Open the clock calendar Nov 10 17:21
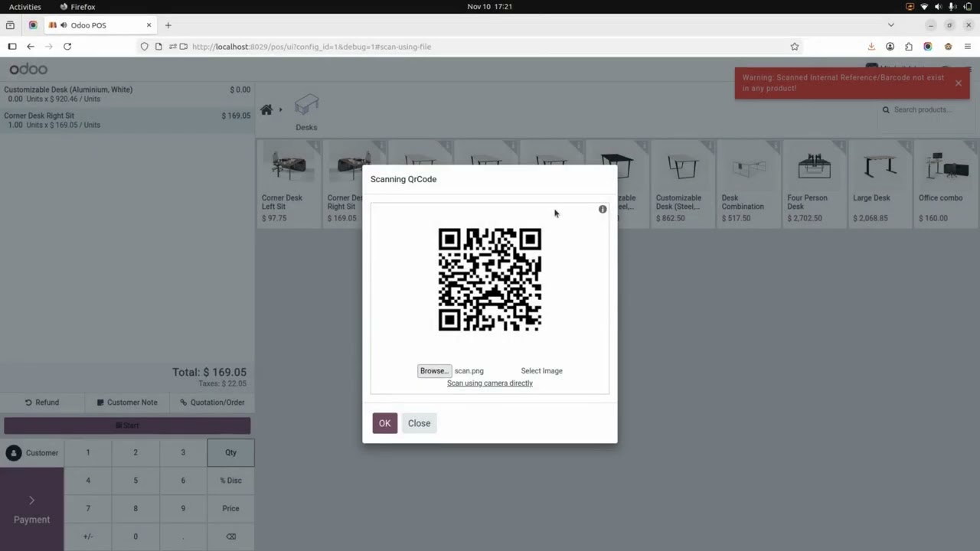The image size is (980, 551). [x=490, y=7]
